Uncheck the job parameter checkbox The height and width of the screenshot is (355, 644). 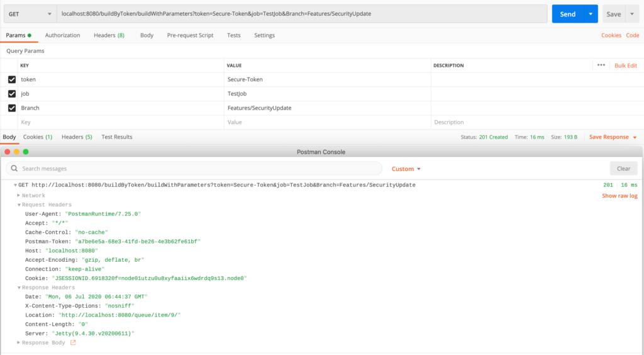click(x=12, y=94)
